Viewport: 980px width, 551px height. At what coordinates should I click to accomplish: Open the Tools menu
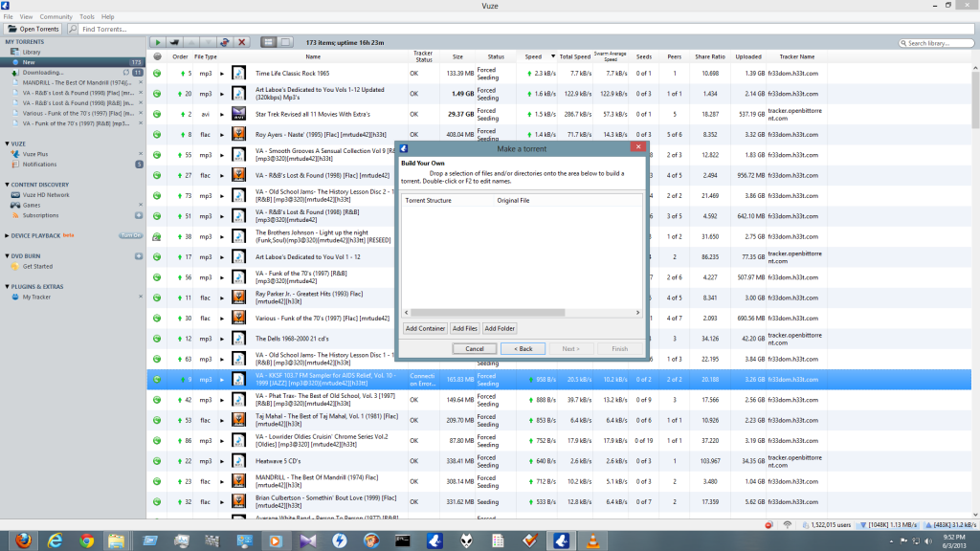click(x=87, y=17)
